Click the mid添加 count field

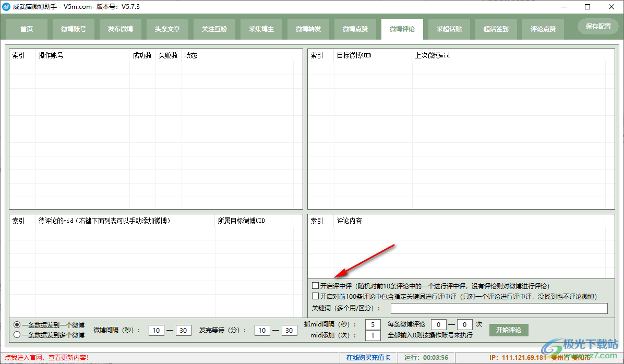coord(373,335)
